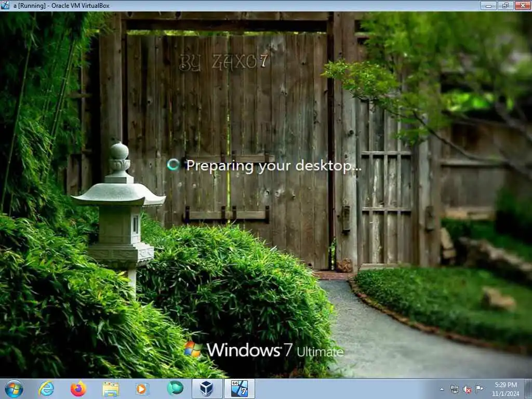Launch Internet Explorer from the taskbar
The height and width of the screenshot is (399, 532).
46,389
